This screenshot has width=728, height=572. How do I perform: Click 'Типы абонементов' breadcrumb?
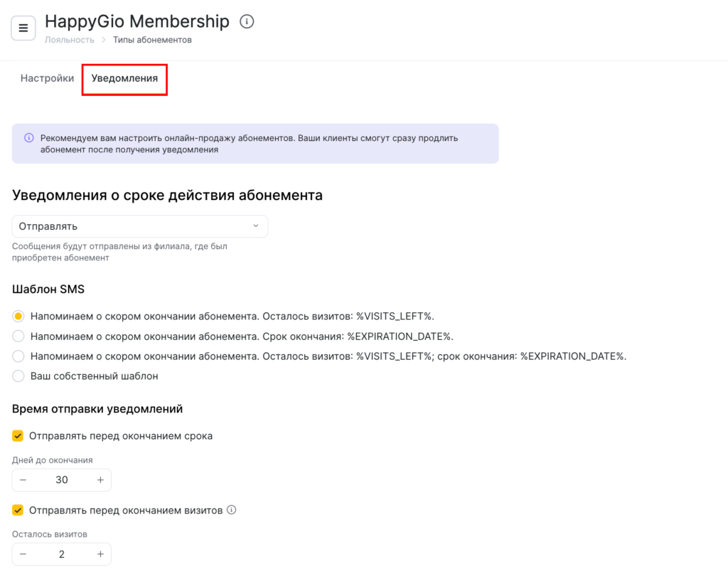(x=152, y=40)
